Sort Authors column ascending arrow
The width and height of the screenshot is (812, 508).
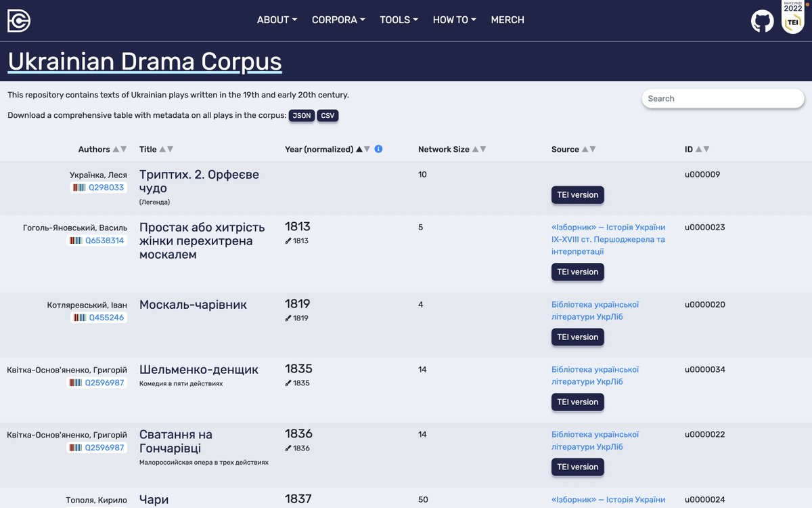click(116, 149)
